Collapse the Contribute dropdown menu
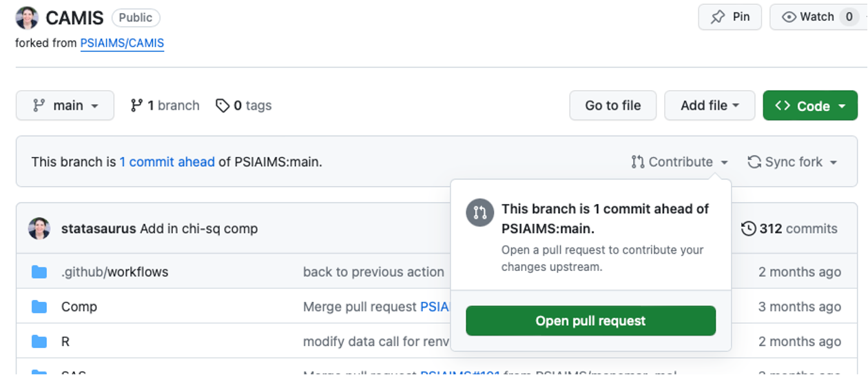Image resolution: width=868 pixels, height=375 pixels. [679, 162]
